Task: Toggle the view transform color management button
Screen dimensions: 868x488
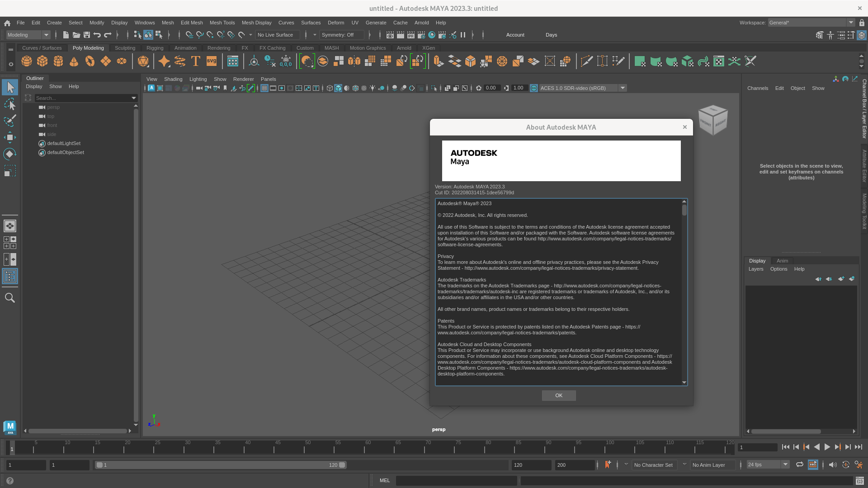Action: [534, 88]
